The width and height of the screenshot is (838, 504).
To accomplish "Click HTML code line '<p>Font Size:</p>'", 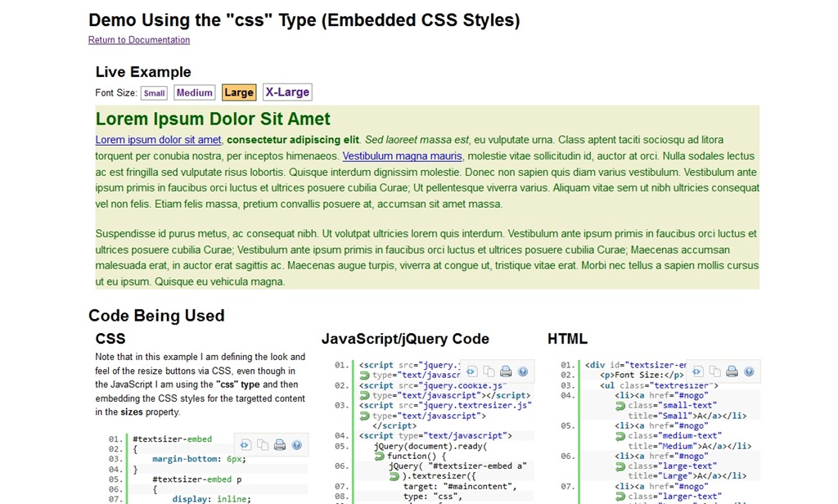I will coord(642,376).
